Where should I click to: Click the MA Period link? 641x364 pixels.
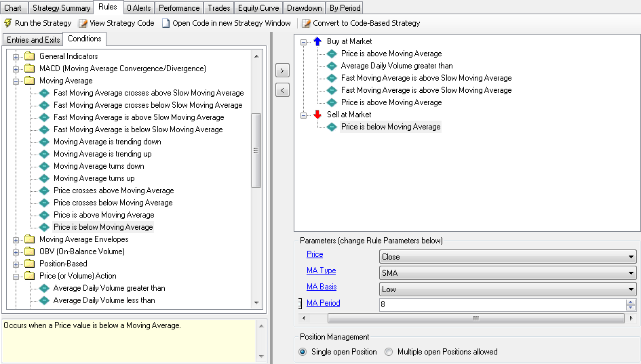(x=323, y=303)
